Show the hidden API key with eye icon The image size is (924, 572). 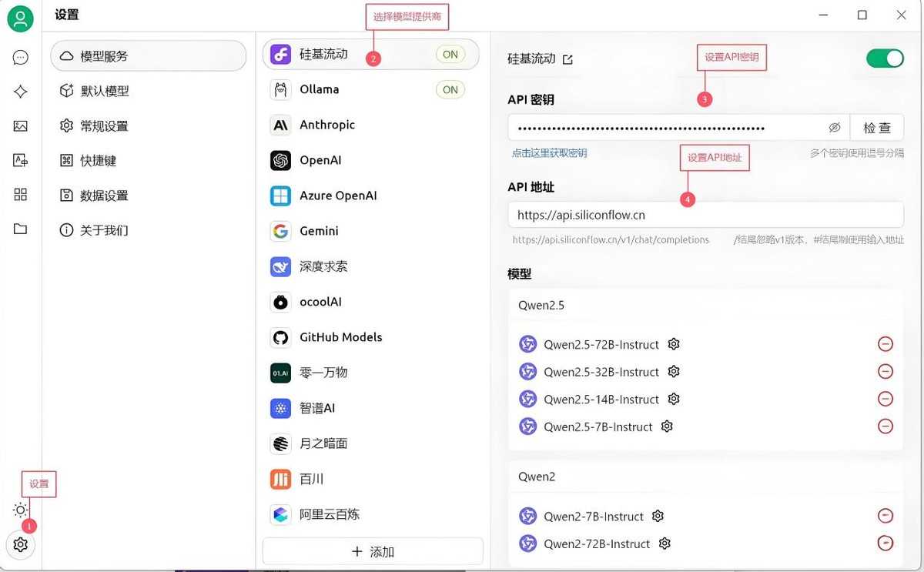point(834,128)
